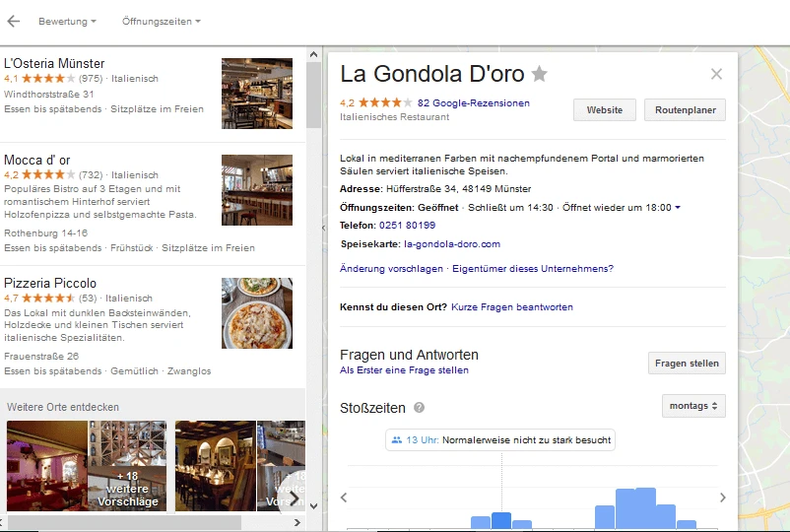View Mocca d' or restaurant photo

coord(257,190)
